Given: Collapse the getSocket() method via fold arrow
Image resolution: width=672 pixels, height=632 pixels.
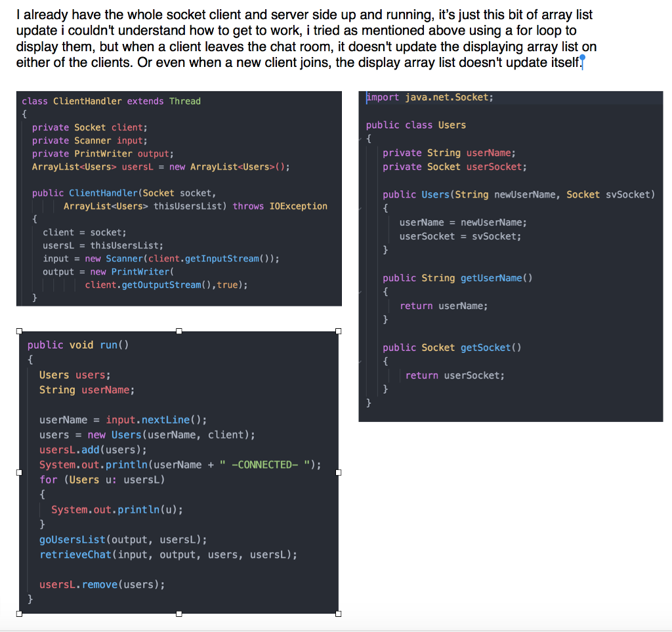Looking at the screenshot, I should (x=359, y=361).
